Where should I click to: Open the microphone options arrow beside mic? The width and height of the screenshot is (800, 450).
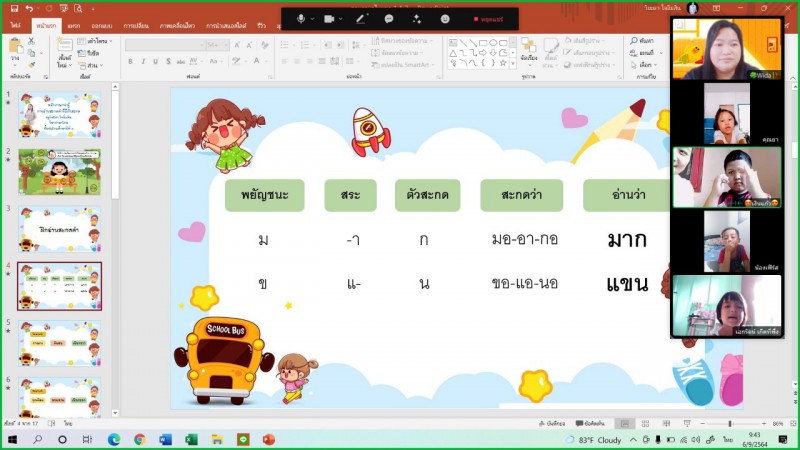[313, 19]
